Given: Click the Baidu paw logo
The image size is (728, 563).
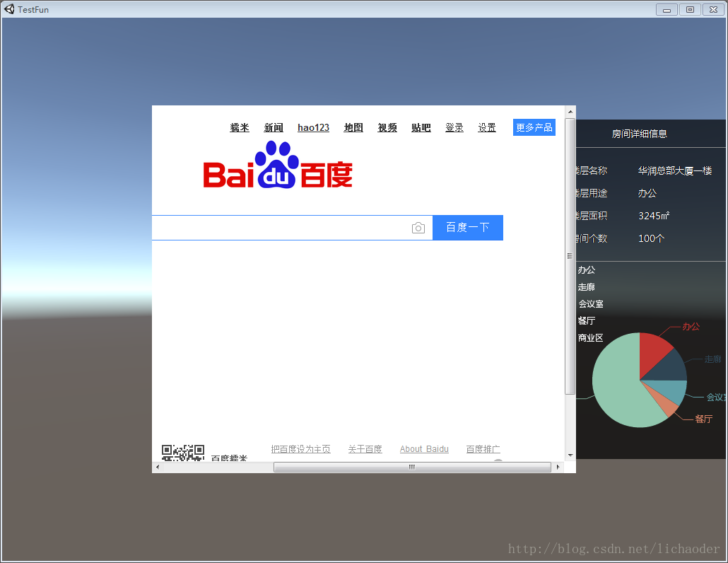Looking at the screenshot, I should coord(278,165).
